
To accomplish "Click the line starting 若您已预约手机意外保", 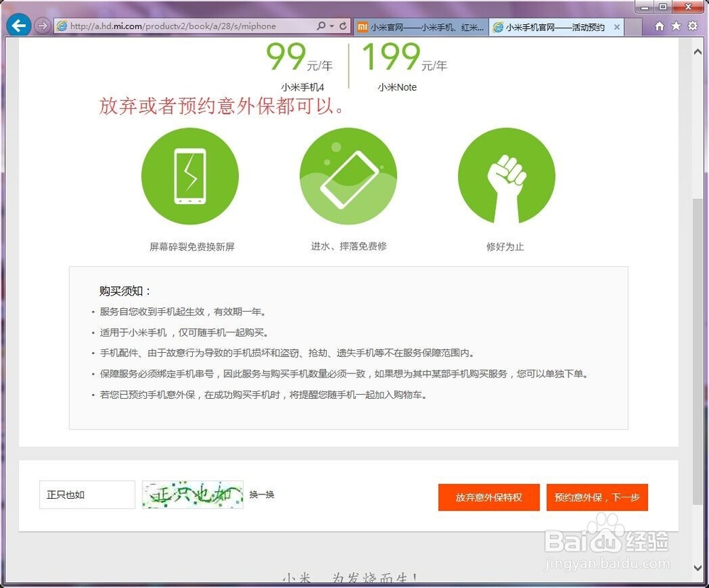I will [x=263, y=395].
